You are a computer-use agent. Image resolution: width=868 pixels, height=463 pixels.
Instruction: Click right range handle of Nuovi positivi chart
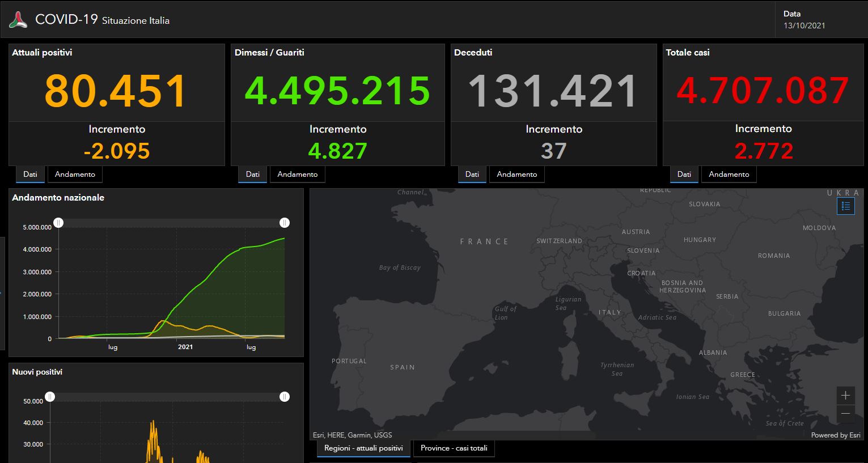click(285, 397)
